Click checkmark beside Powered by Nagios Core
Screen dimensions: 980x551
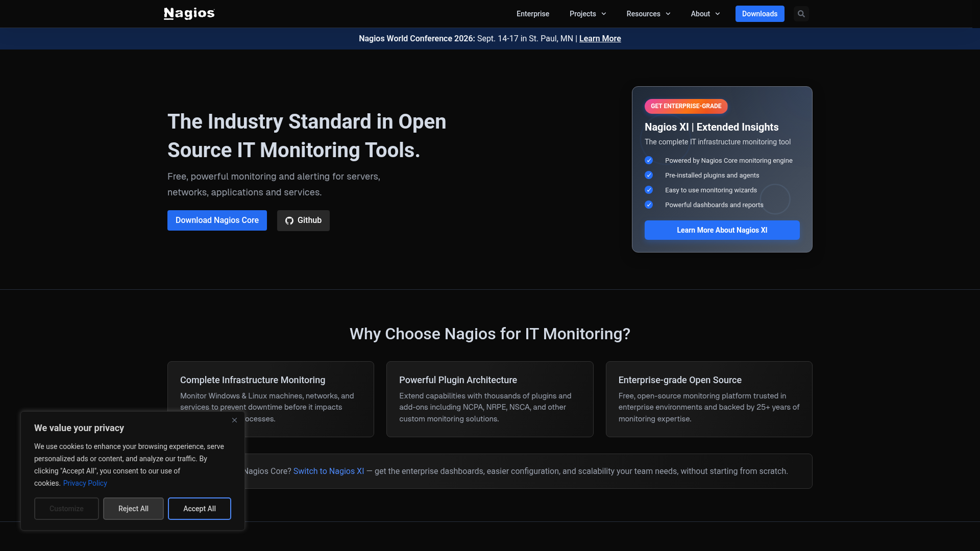[x=649, y=160]
